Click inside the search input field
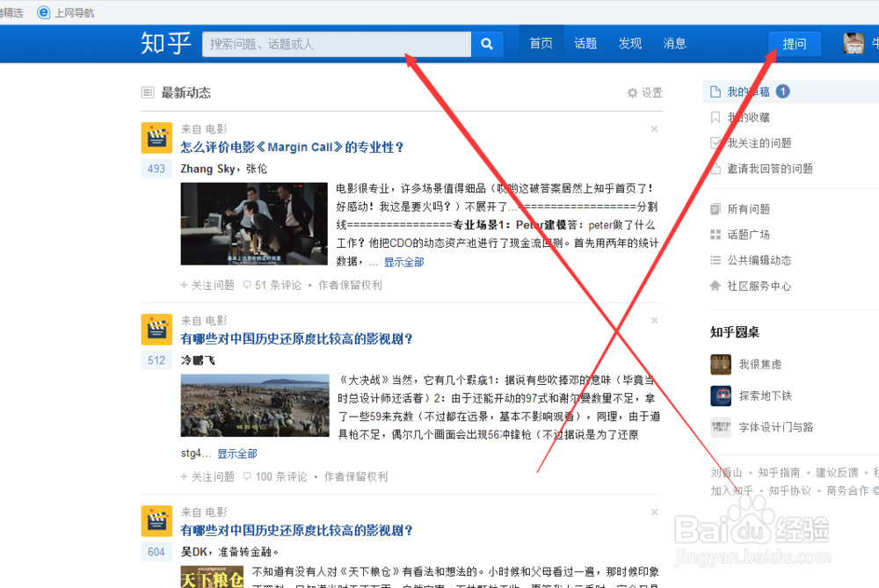Viewport: 879px width, 588px height. click(x=334, y=43)
